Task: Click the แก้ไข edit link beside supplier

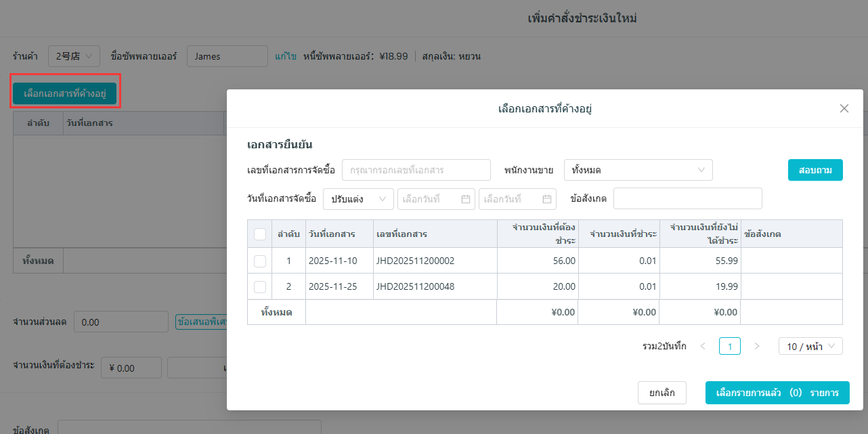Action: 285,56
